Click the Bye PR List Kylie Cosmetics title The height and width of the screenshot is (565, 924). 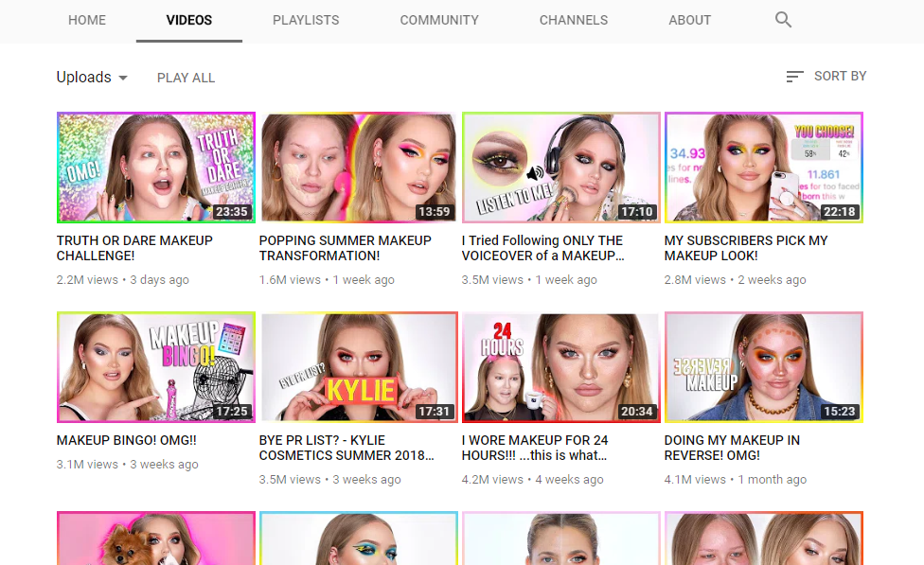point(346,448)
